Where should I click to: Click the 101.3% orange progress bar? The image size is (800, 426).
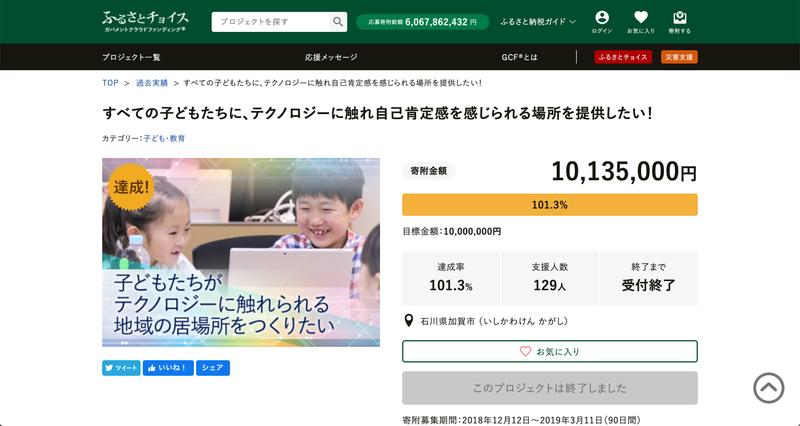point(549,205)
